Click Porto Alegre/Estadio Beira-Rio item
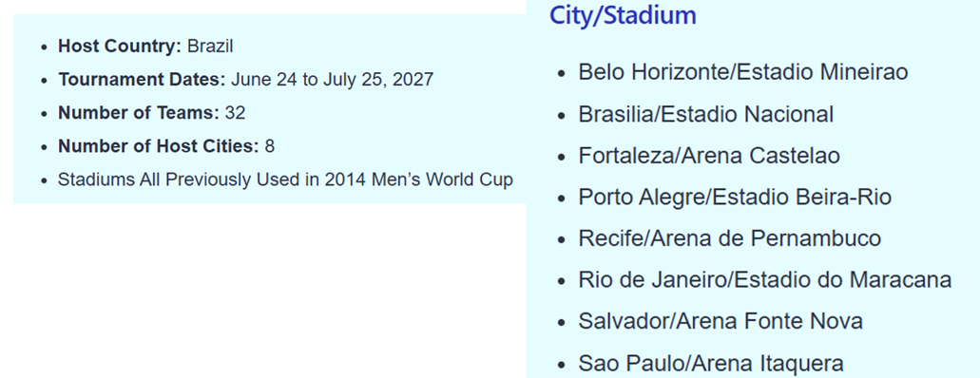980x378 pixels. point(735,198)
